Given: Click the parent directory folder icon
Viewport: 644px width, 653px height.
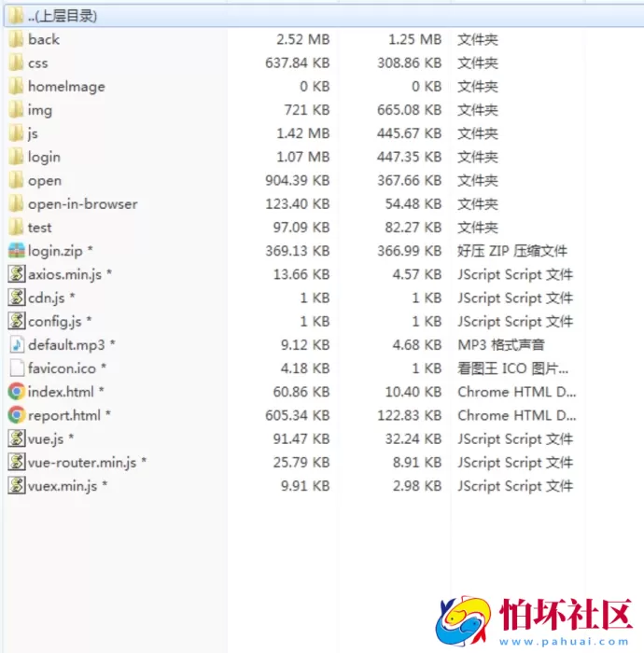Looking at the screenshot, I should point(17,16).
